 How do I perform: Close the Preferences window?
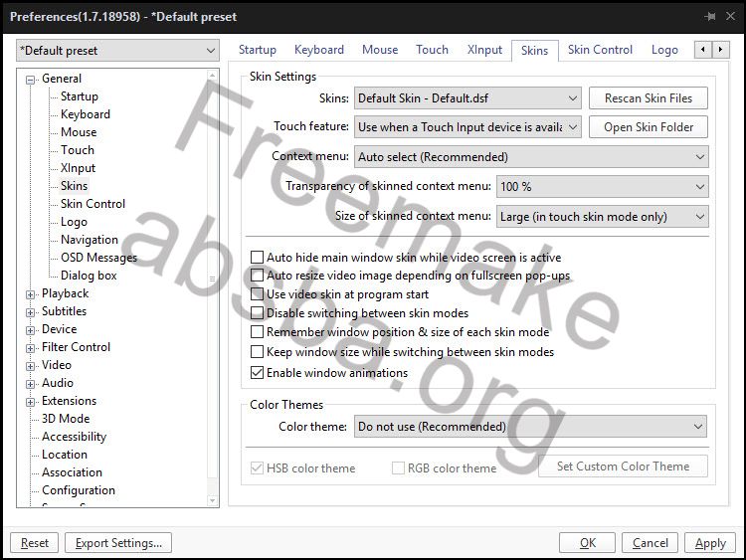pos(731,17)
